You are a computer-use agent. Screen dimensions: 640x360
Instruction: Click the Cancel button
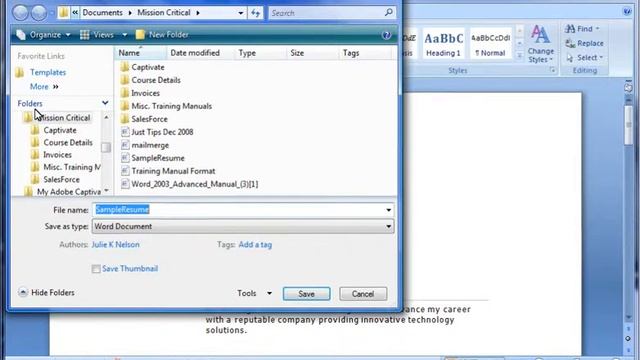click(x=363, y=294)
